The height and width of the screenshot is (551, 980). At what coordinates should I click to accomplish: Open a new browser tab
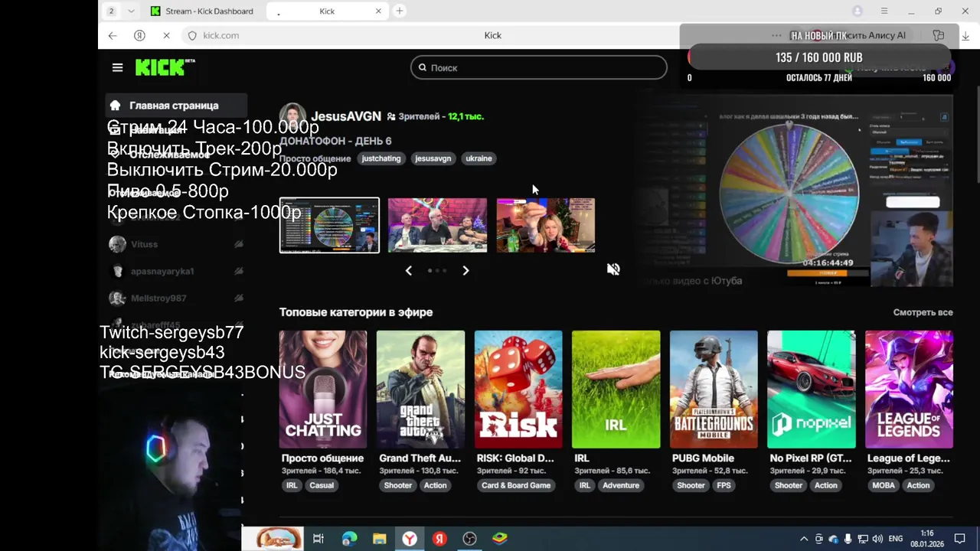(x=399, y=11)
